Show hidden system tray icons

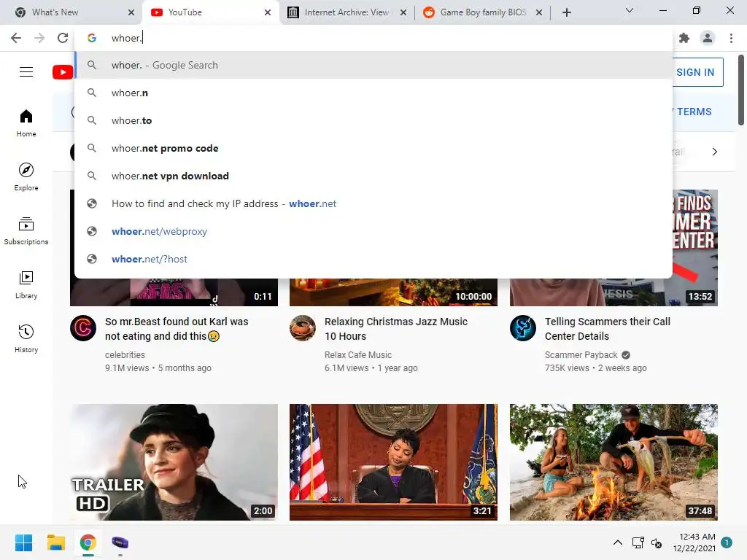click(x=617, y=542)
